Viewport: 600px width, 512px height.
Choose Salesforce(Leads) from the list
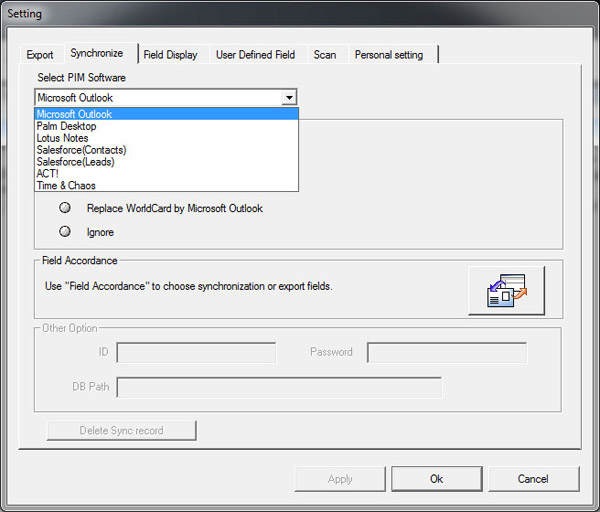click(166, 161)
